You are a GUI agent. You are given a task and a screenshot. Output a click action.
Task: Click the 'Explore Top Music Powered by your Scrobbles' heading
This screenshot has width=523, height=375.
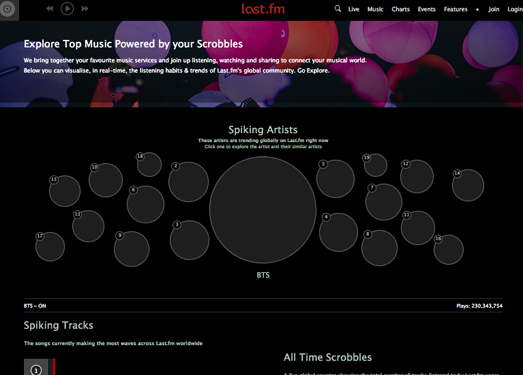tap(133, 44)
